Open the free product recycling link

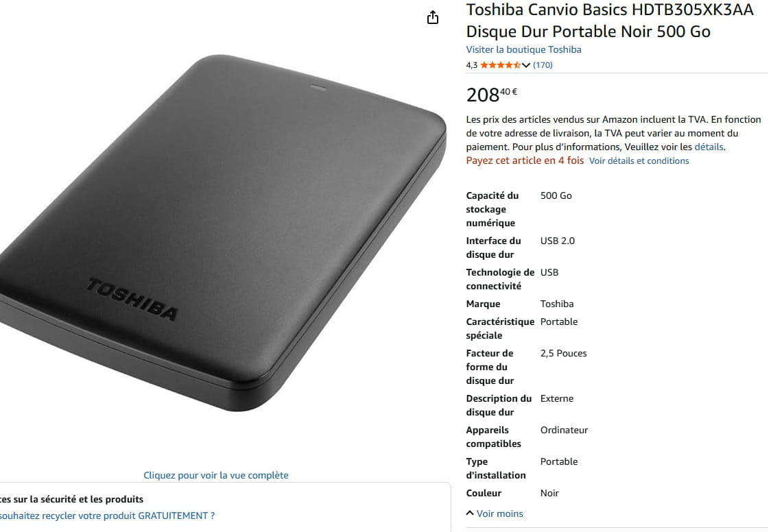(x=107, y=516)
